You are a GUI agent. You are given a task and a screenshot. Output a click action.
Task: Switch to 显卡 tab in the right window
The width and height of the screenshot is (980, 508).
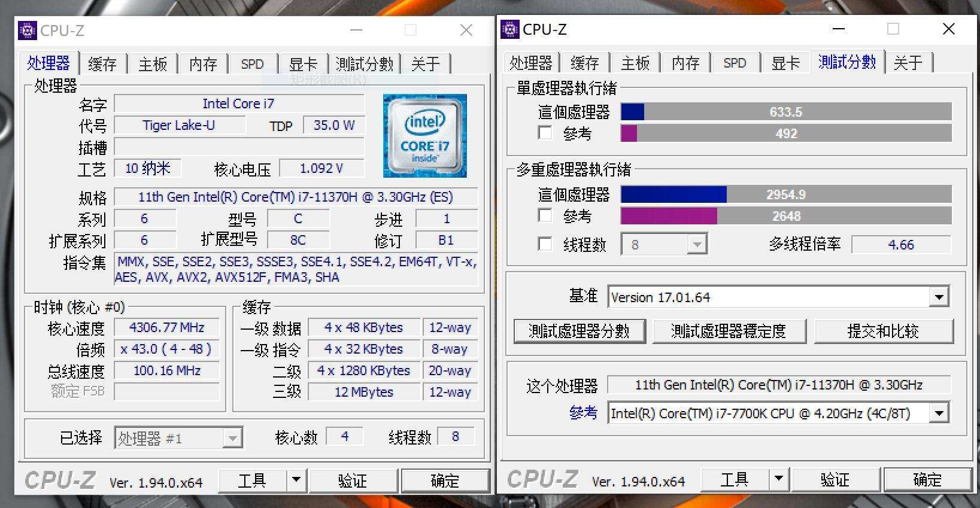pos(785,63)
